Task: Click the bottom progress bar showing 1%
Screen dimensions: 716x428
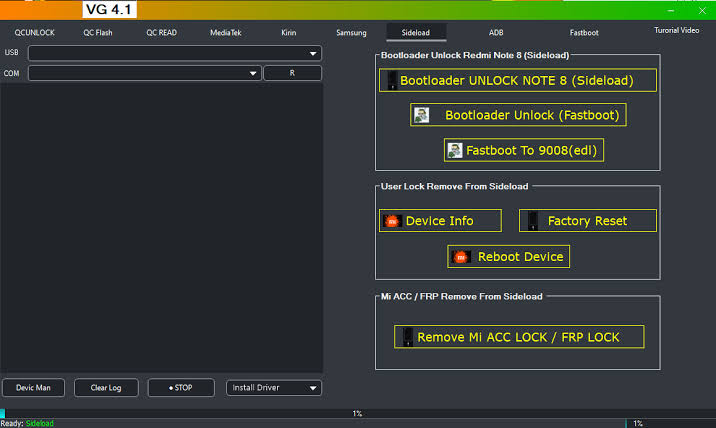Action: tap(357, 413)
